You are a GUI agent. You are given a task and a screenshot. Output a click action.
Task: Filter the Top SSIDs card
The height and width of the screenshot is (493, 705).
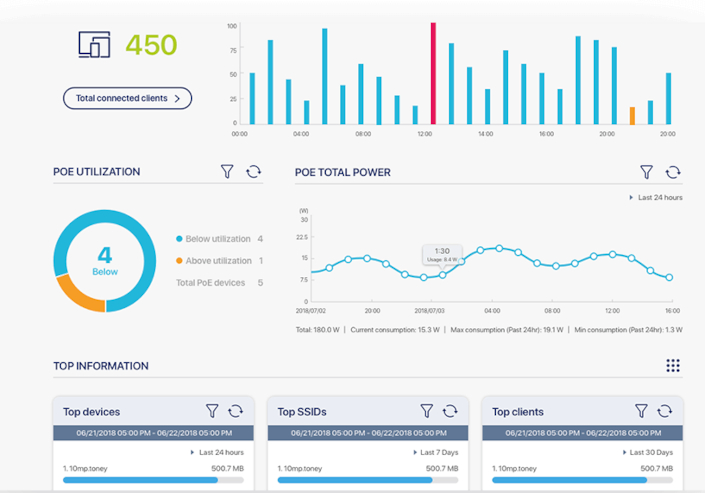427,411
